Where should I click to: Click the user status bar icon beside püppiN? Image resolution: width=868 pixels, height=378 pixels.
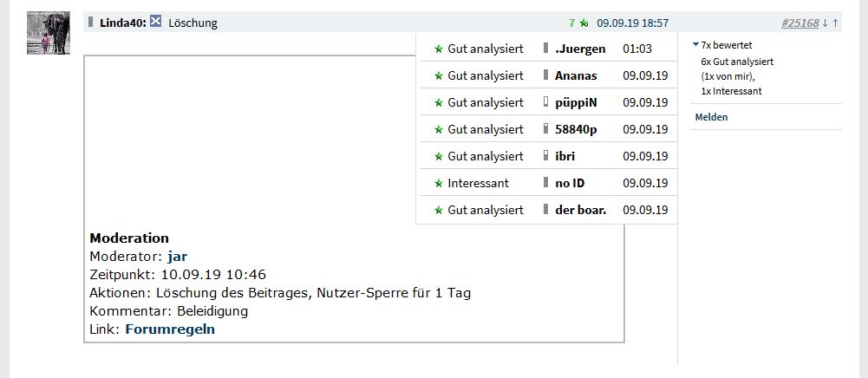point(546,102)
